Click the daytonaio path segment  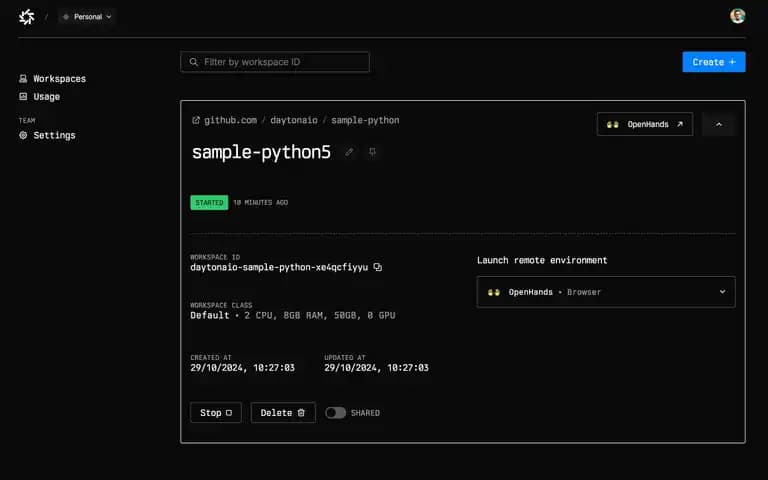(294, 120)
